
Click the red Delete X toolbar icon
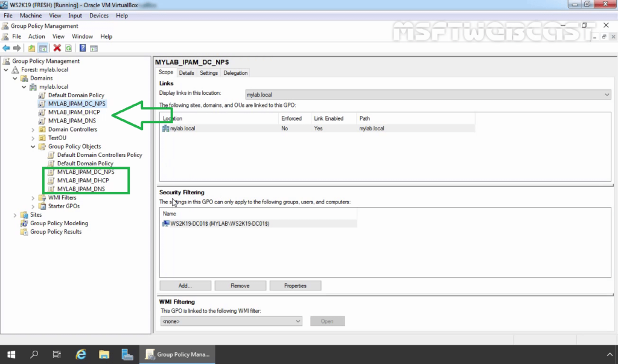click(x=57, y=48)
